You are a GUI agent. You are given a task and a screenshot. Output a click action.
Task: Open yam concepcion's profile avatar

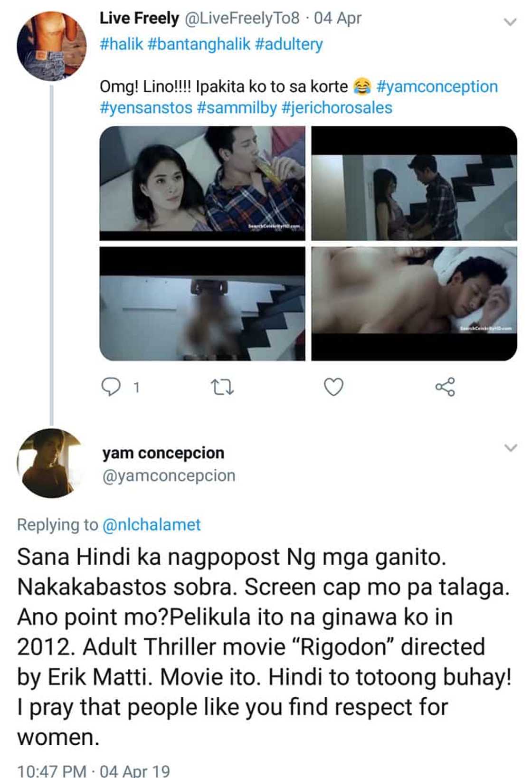[x=50, y=463]
